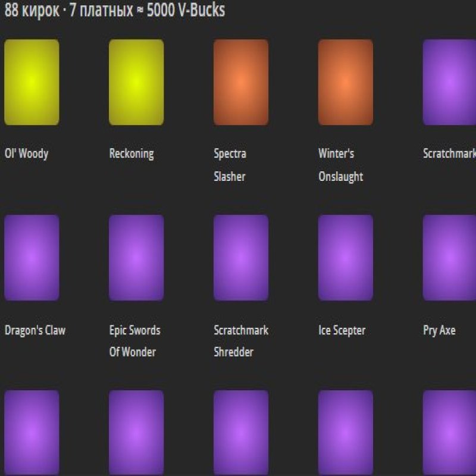Screen dimensions: 476x476
Task: Select the Reckoning pickaxe thumbnail
Action: (x=136, y=82)
